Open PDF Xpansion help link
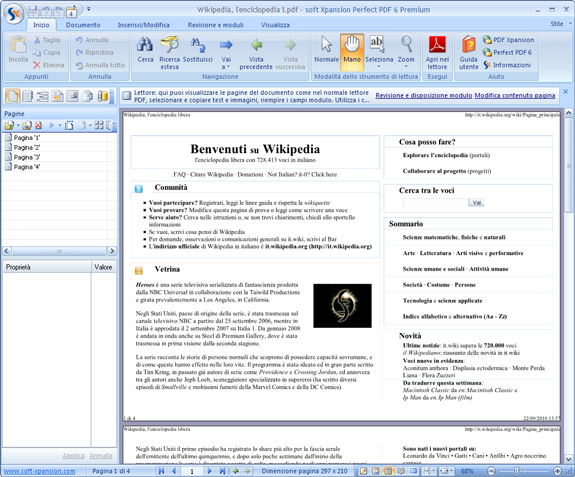This screenshot has width=575, height=477. tap(508, 40)
